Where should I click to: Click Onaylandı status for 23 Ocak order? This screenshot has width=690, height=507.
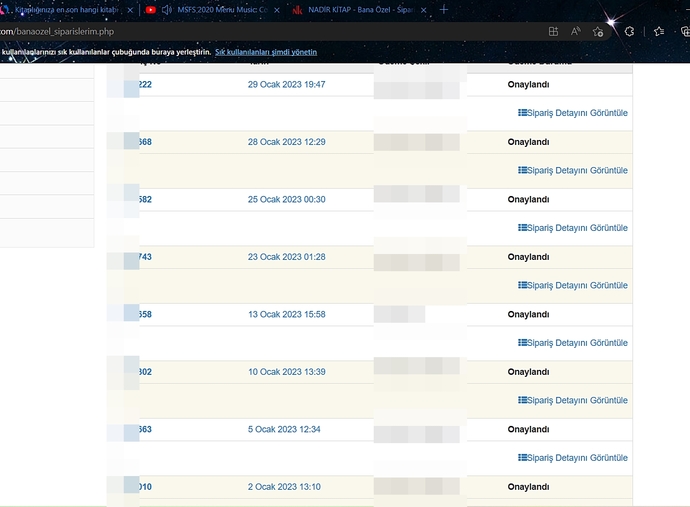pos(529,257)
